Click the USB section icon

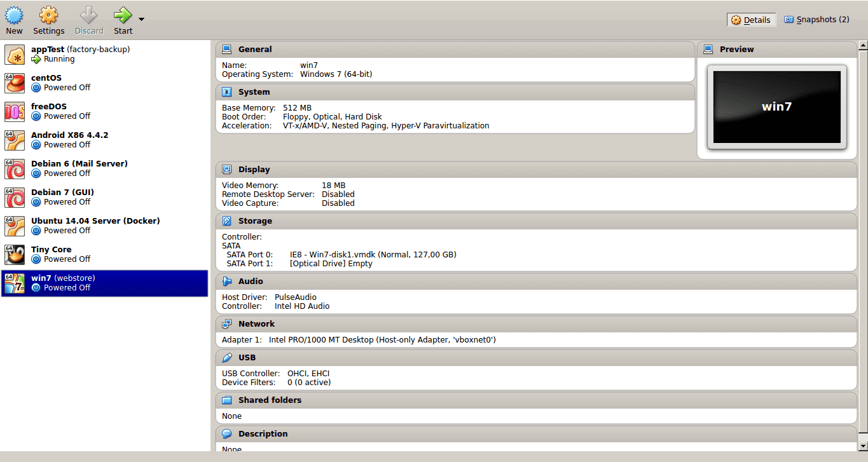pos(227,358)
